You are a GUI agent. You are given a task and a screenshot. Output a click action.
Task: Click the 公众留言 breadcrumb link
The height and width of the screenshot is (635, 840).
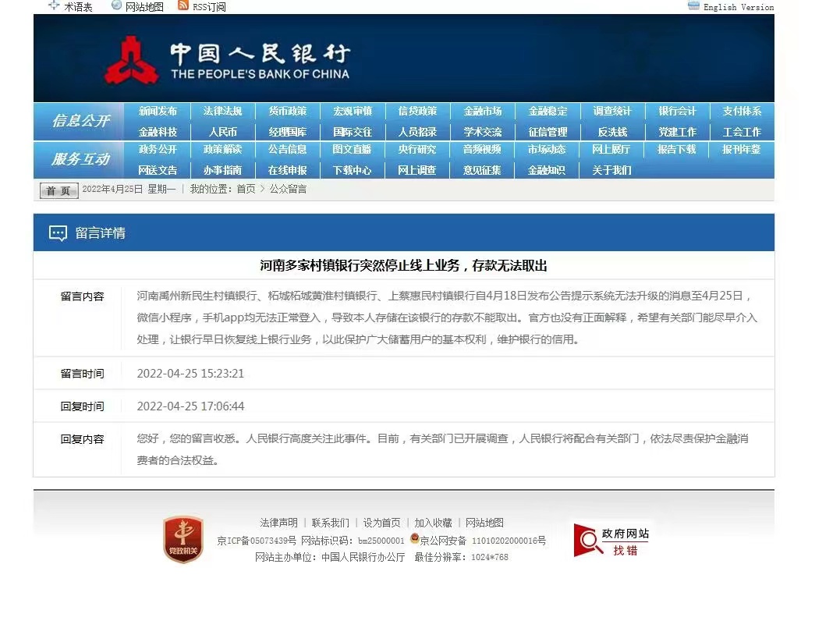288,189
